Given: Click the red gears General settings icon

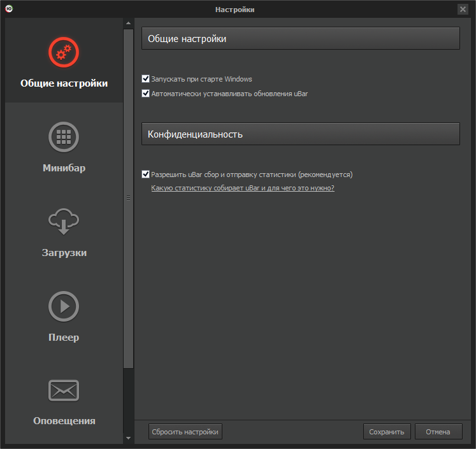Looking at the screenshot, I should (x=64, y=53).
